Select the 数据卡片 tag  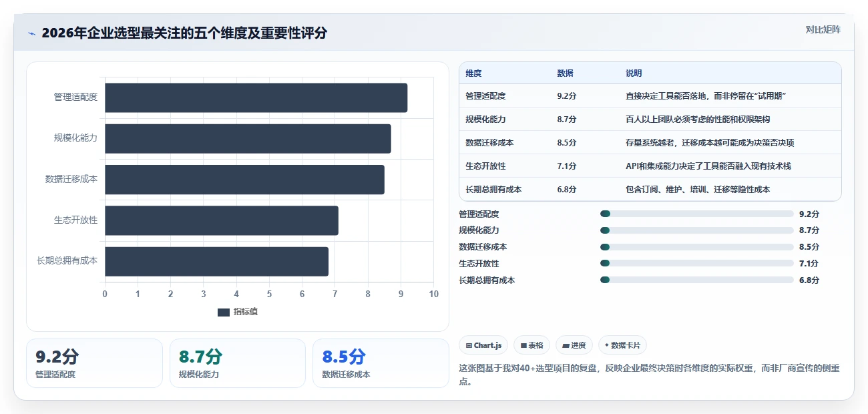622,345
